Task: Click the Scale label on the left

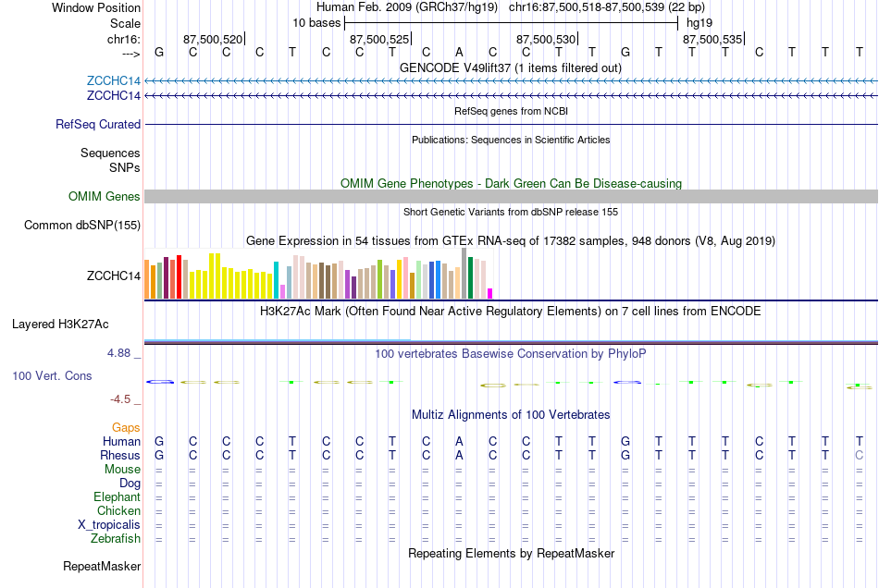Action: point(125,23)
